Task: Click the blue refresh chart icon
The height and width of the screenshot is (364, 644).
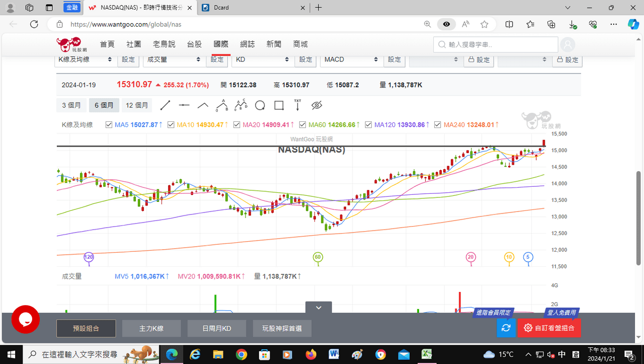Action: coord(506,328)
